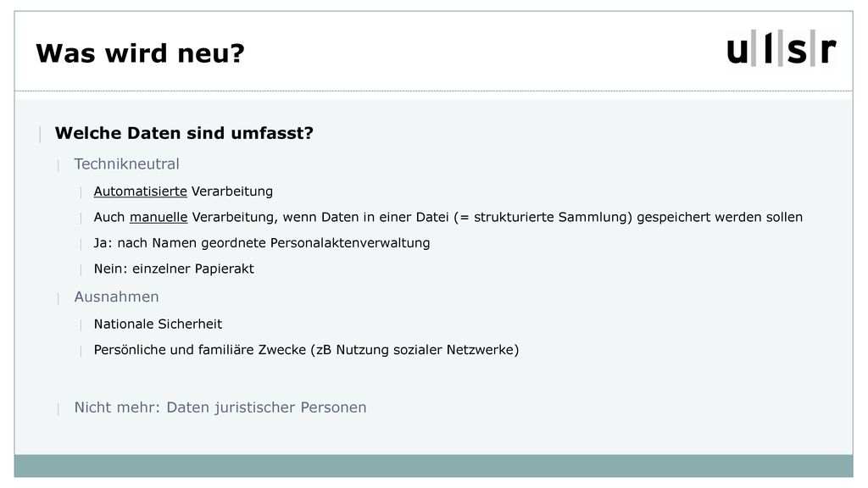The image size is (868, 488).
Task: Select the 'Technikneutral' subheading
Action: click(127, 164)
